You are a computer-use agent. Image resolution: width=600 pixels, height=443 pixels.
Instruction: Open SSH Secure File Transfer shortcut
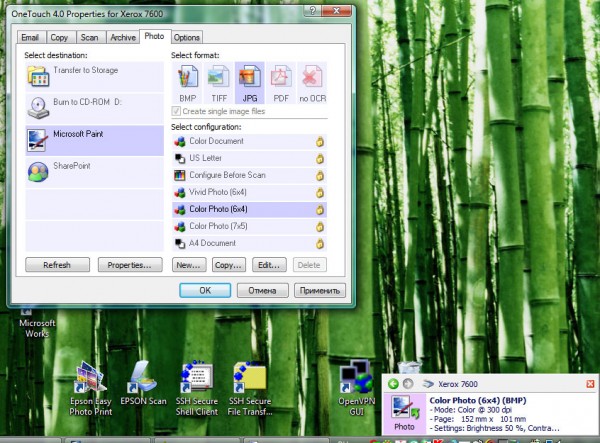tap(250, 388)
